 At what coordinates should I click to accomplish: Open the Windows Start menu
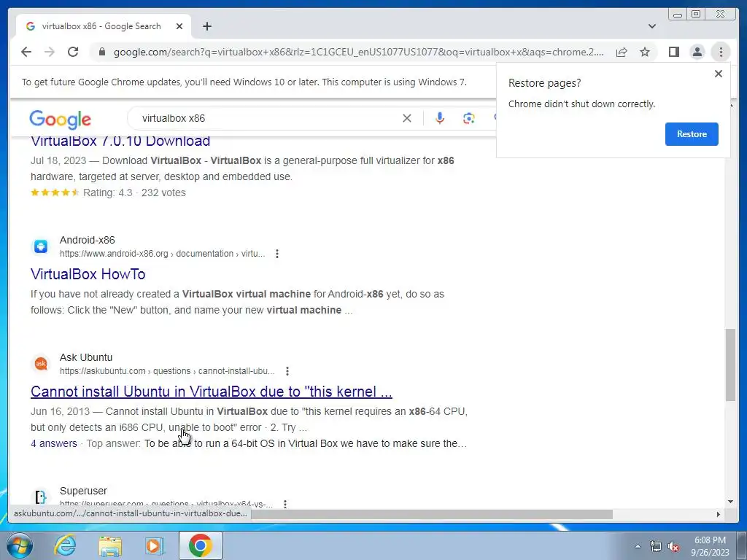coord(20,546)
